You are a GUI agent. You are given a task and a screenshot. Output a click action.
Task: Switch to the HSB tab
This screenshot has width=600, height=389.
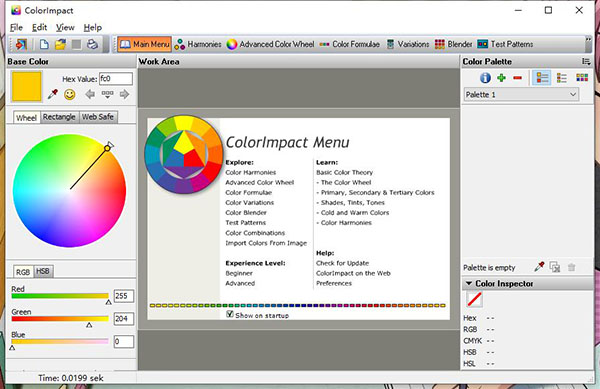pyautogui.click(x=42, y=271)
